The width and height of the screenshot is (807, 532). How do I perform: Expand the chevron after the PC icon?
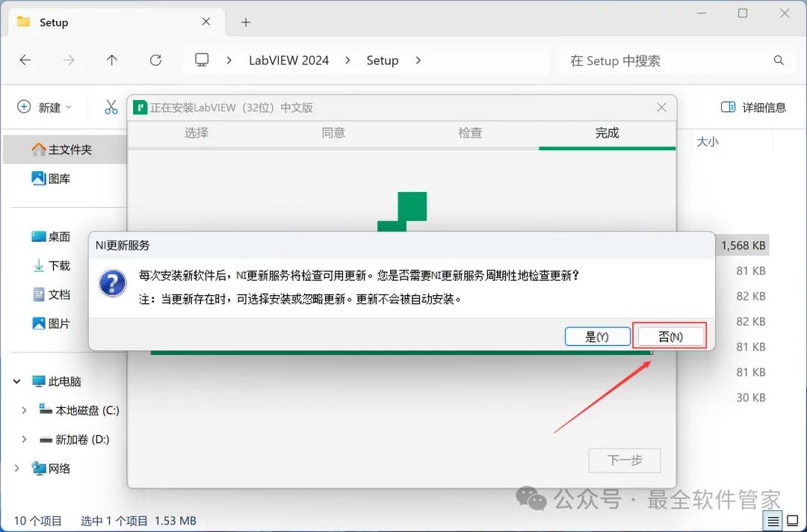pyautogui.click(x=229, y=61)
